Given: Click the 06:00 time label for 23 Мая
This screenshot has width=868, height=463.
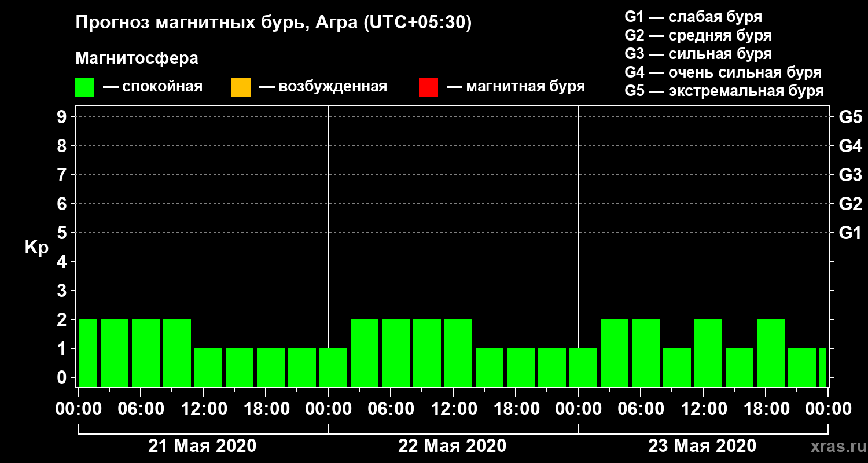Looking at the screenshot, I should point(641,409).
